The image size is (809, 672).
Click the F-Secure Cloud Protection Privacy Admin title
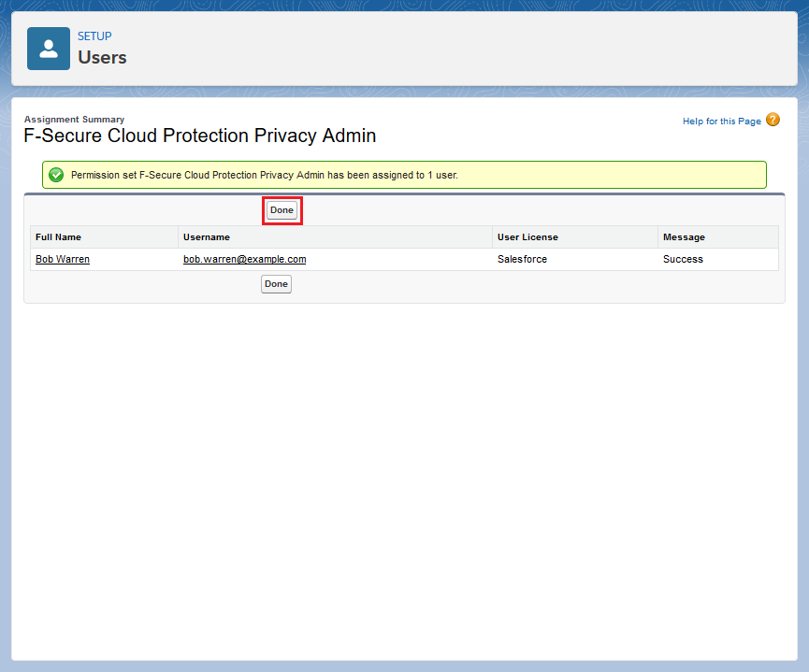[x=199, y=136]
